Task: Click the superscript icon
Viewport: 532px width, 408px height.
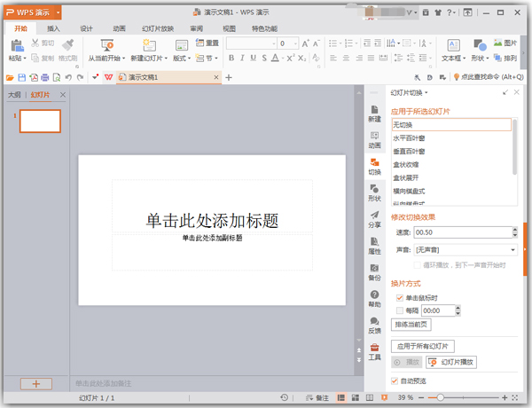Action: click(x=291, y=58)
